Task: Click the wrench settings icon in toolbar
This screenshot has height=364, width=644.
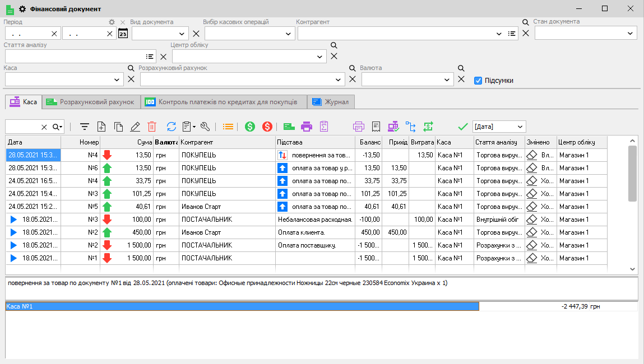Action: [x=205, y=127]
